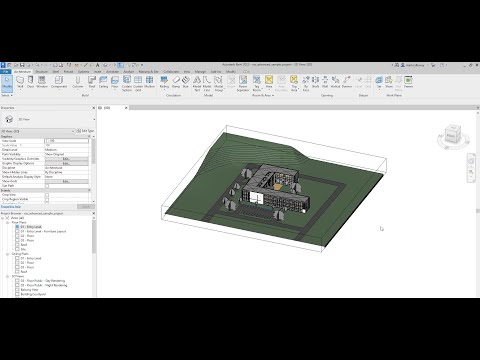Switch to the Structure ribbon tab
Screen dimensions: 480x360
pyautogui.click(x=41, y=72)
